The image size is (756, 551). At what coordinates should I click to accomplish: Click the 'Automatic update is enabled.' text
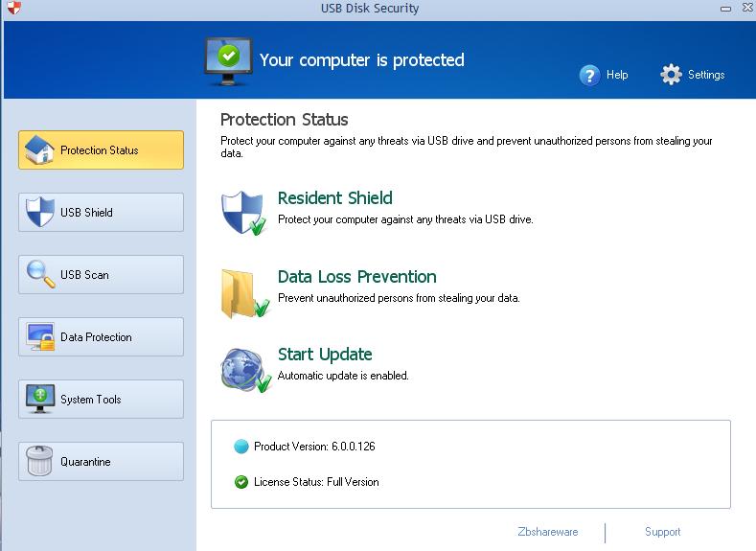(343, 376)
